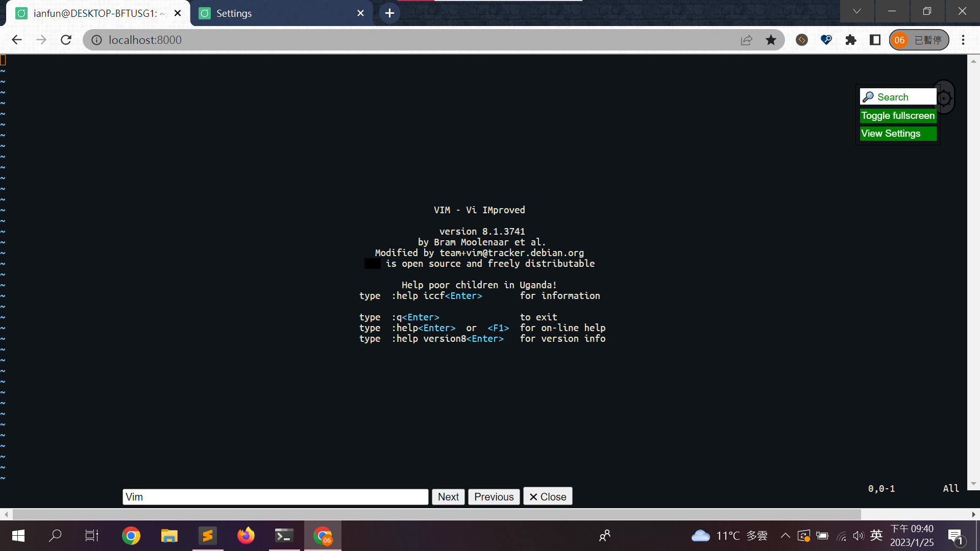Image resolution: width=980 pixels, height=551 pixels.
Task: Bookmark this page with the star icon
Action: pyautogui.click(x=771, y=40)
